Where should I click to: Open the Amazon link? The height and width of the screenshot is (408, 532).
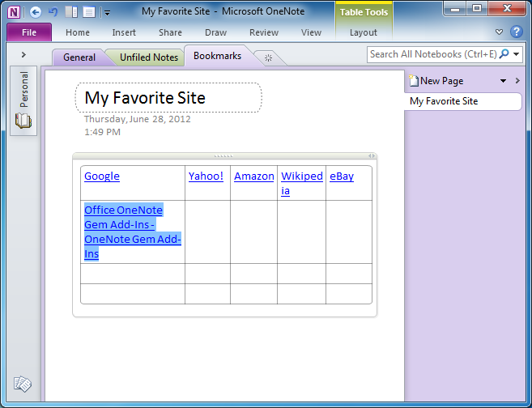(254, 176)
